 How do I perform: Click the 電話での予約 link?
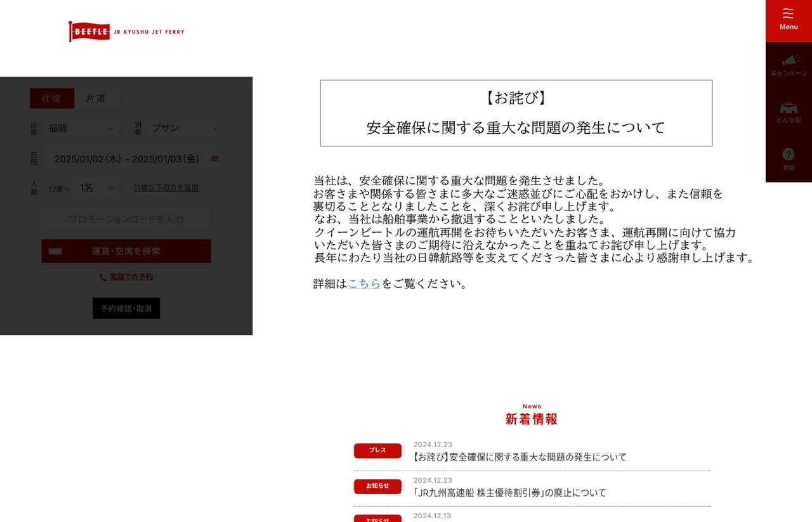click(131, 277)
